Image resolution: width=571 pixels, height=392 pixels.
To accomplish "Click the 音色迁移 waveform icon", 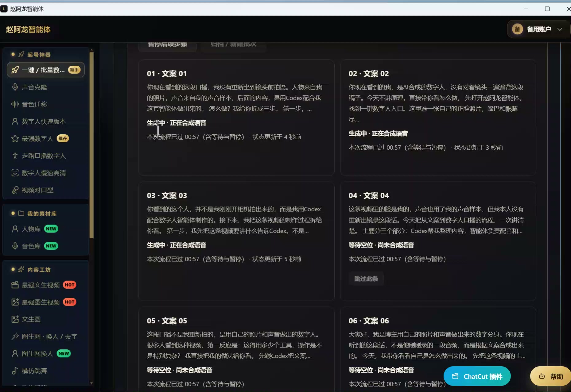I will click(15, 104).
